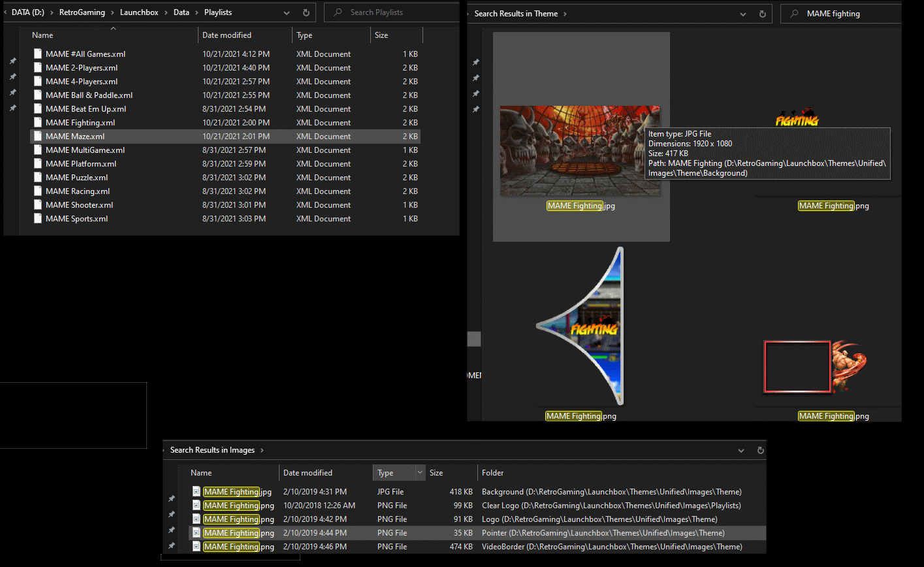
Task: Navigate to Launchbox in the breadcrumb
Action: tap(139, 12)
